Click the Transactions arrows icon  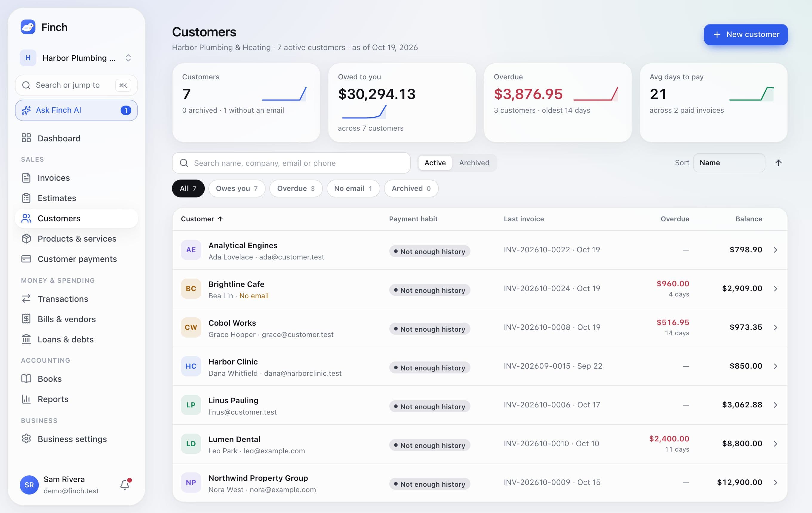[x=26, y=299]
